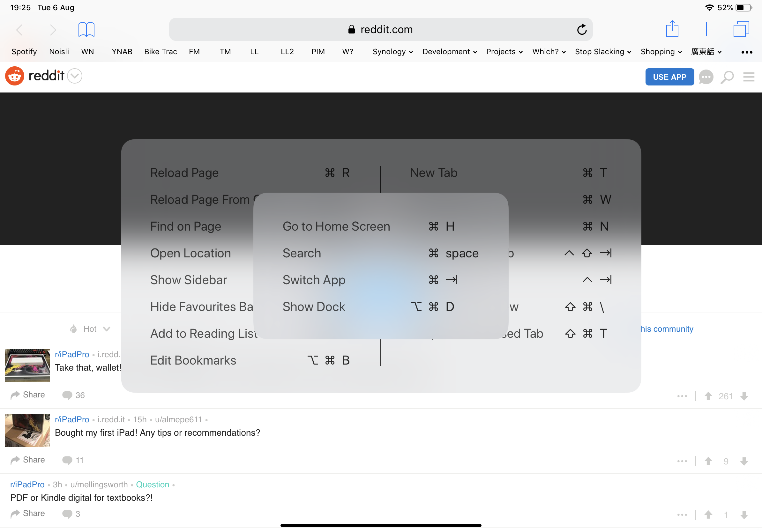
Task: Click the Reddit search magnifier icon
Action: pos(727,77)
